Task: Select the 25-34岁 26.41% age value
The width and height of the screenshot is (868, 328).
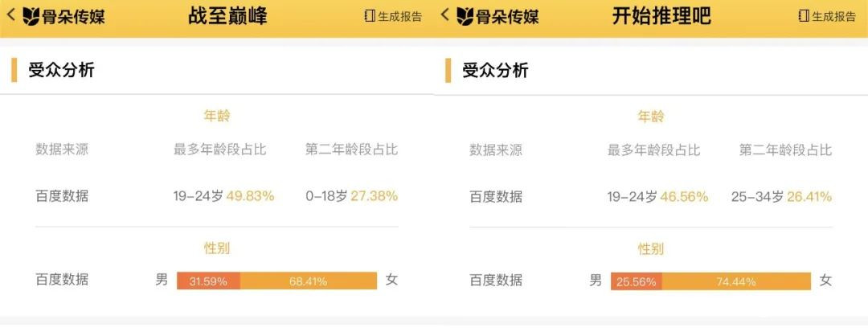Action: tap(781, 196)
